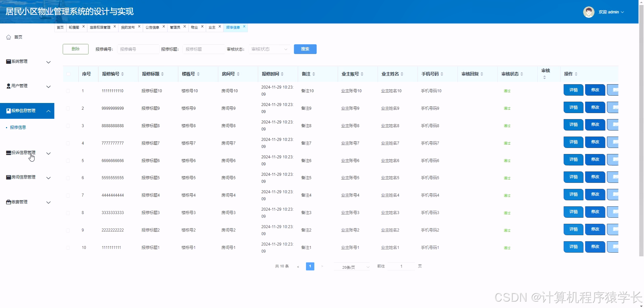
Task: Click the 搜索 search button
Action: [x=305, y=49]
